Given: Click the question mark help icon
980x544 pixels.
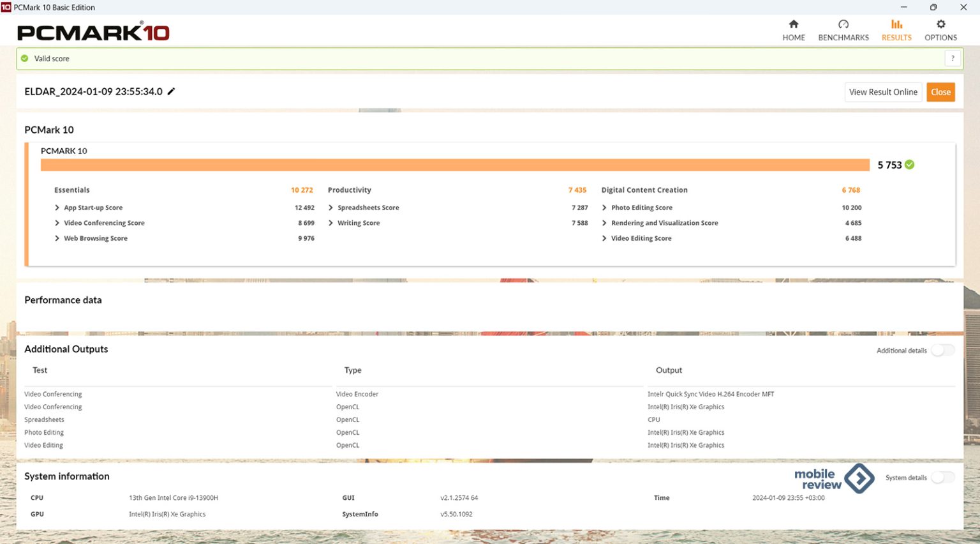Looking at the screenshot, I should click(x=953, y=58).
